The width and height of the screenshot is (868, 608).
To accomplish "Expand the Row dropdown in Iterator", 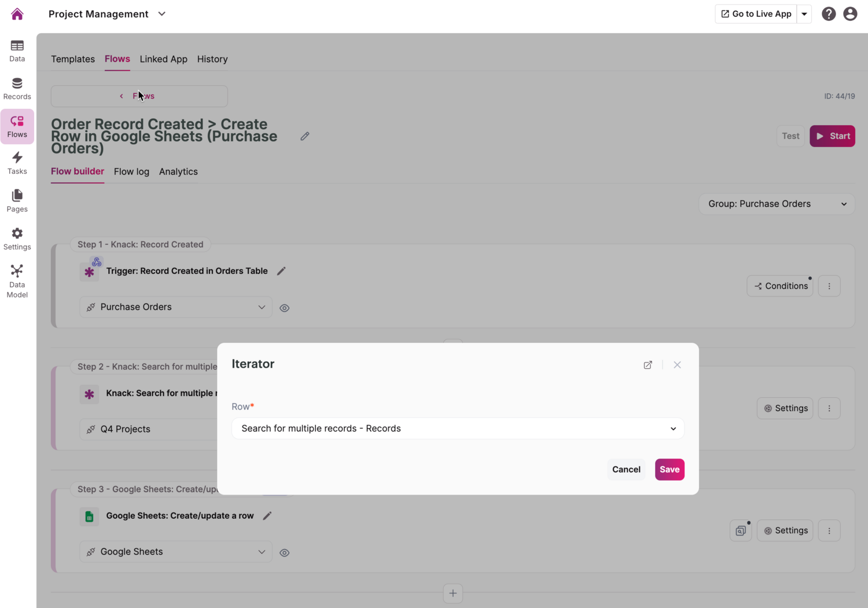I will pyautogui.click(x=458, y=428).
